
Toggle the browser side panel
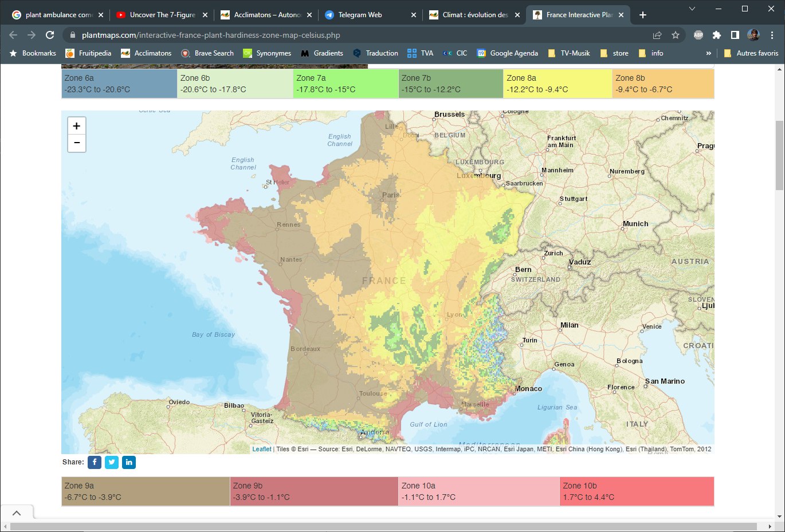[x=735, y=35]
